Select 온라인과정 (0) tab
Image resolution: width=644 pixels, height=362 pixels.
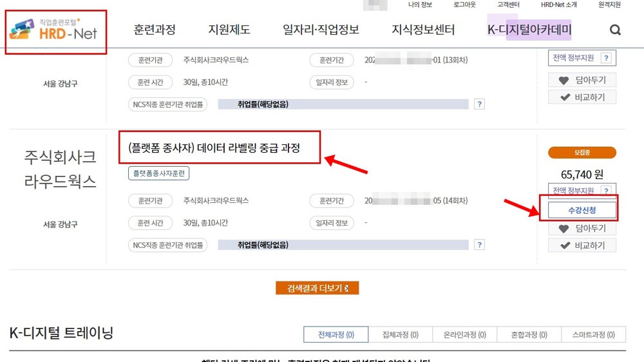[x=464, y=334]
